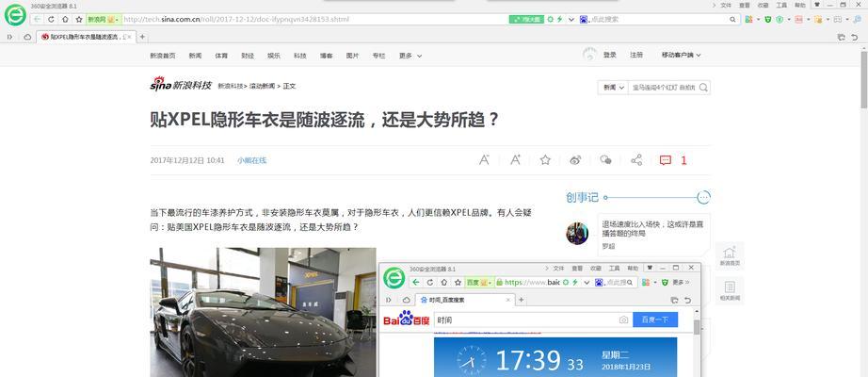The width and height of the screenshot is (868, 377).
Task: Click the green lightning speed icon in main address bar
Action: (x=559, y=19)
